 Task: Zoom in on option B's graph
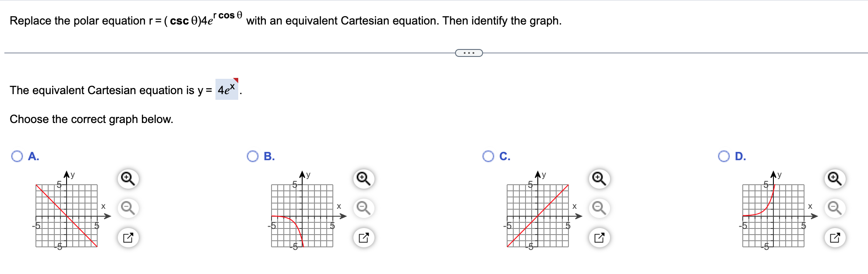click(x=363, y=179)
